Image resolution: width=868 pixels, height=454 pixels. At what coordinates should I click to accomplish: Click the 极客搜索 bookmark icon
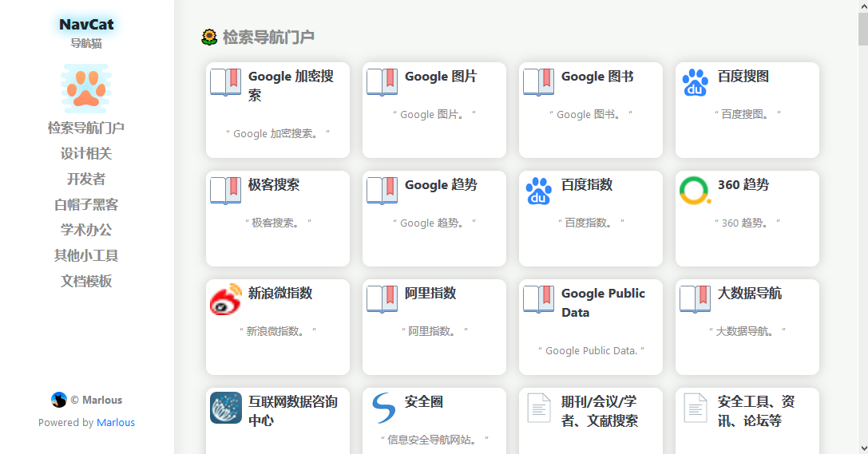(226, 190)
